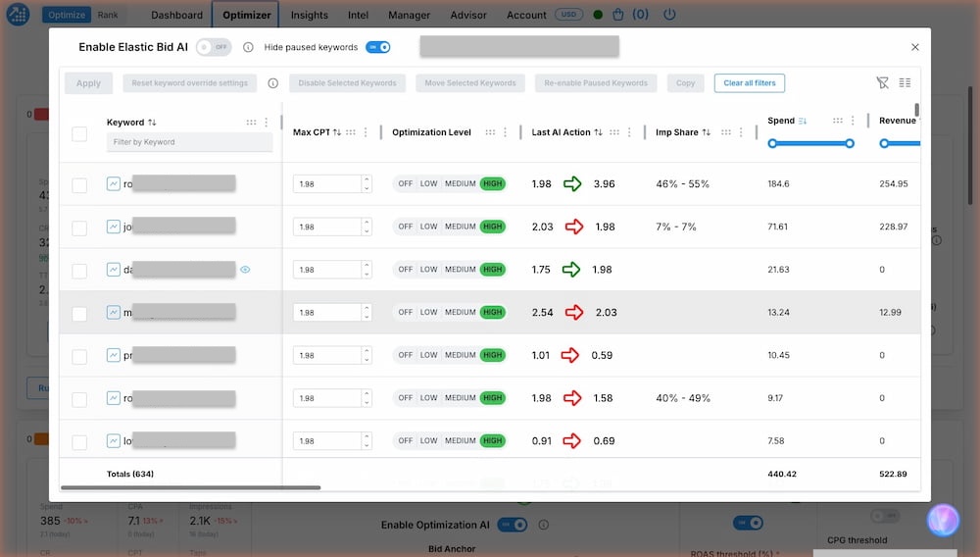Click info icon beside Elastic Bid AI toggle
This screenshot has height=557, width=980.
[x=248, y=47]
